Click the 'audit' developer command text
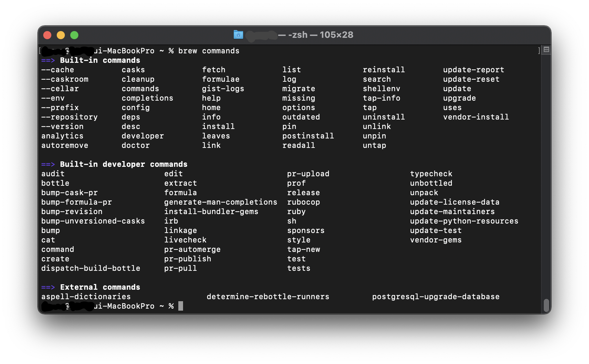Viewport: 589px width, 364px height. [x=53, y=174]
